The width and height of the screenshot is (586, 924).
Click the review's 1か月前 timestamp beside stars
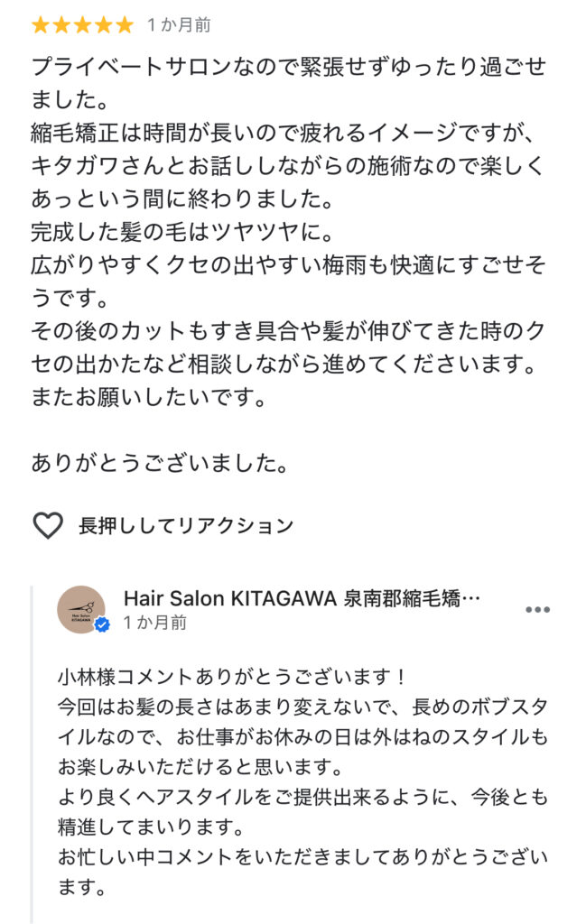[179, 25]
